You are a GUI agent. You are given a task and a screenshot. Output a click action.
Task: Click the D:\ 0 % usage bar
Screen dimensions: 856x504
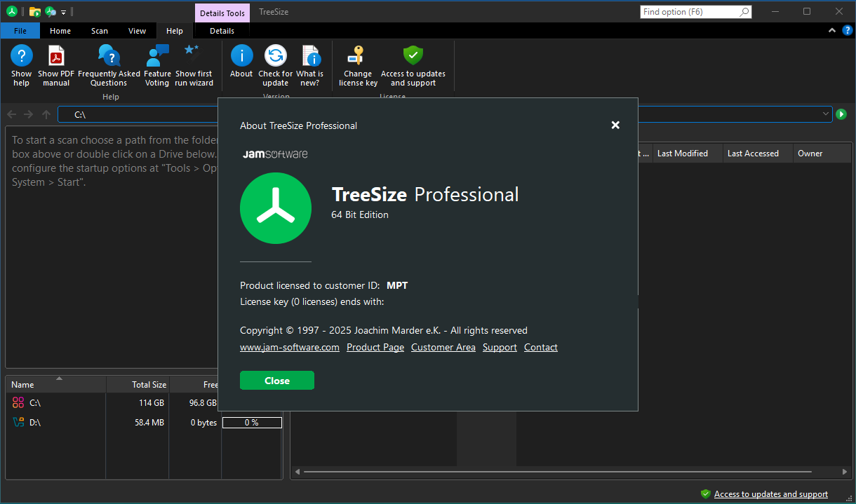point(252,423)
